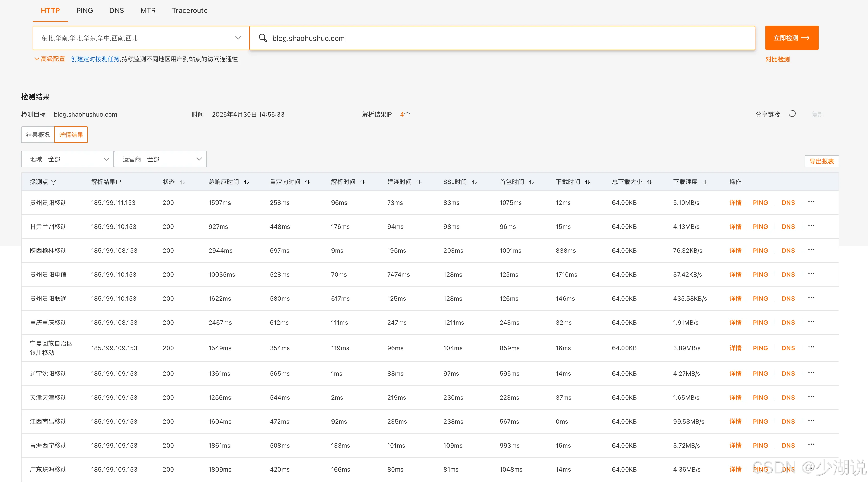Open the 运营商 全部 filter dropdown
This screenshot has width=868, height=482.
pyautogui.click(x=160, y=159)
